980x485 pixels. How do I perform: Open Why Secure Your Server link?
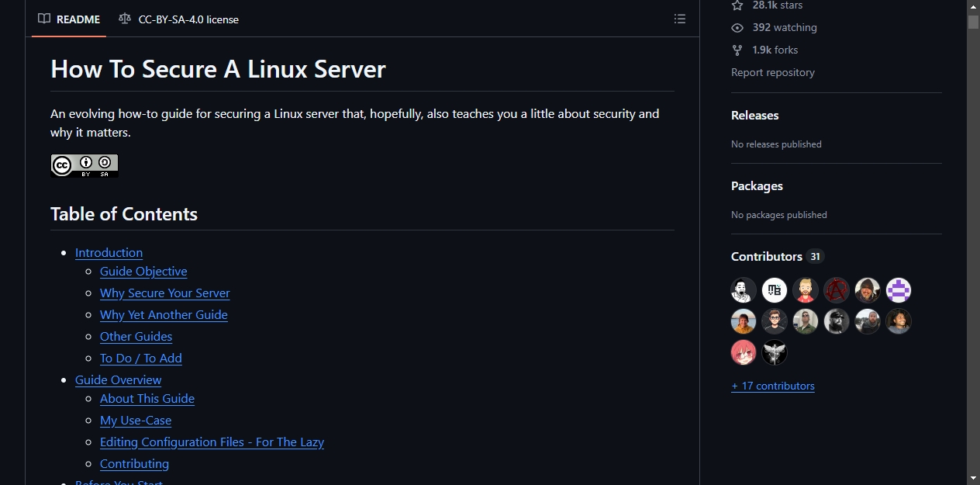[x=165, y=293]
